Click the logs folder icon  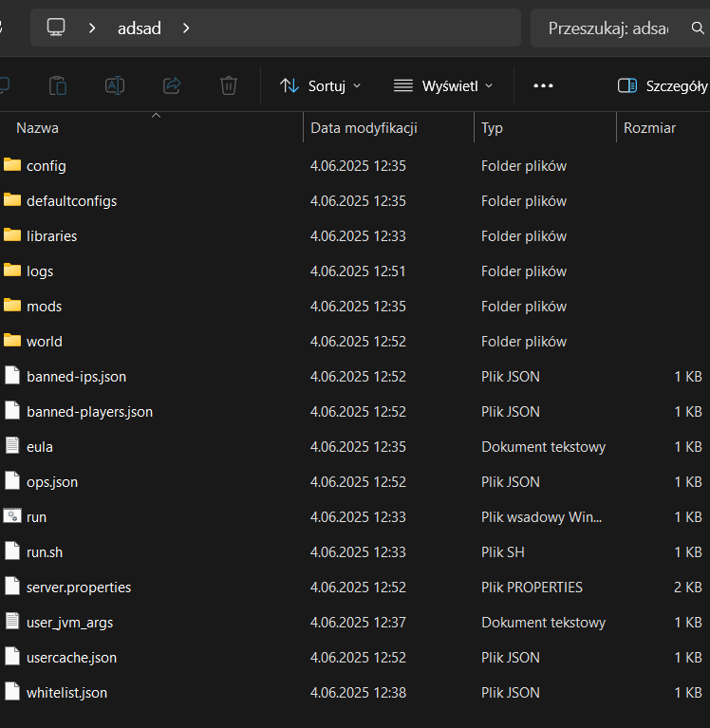coord(12,271)
